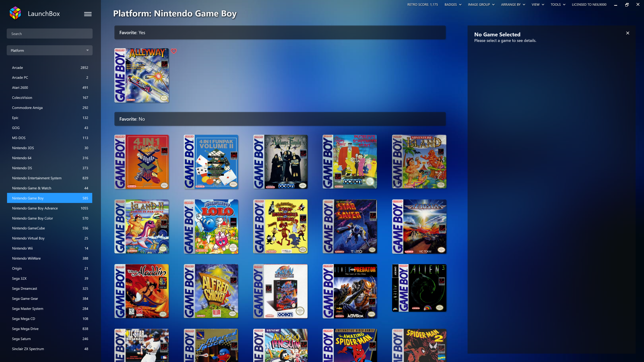Open the View menu

(538, 5)
